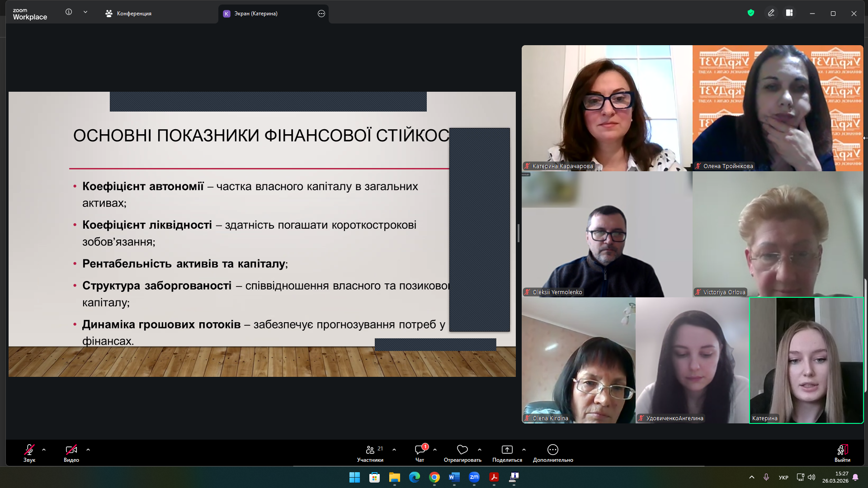868x488 pixels.
Task: Toggle the system microphone tray icon
Action: pos(766,477)
